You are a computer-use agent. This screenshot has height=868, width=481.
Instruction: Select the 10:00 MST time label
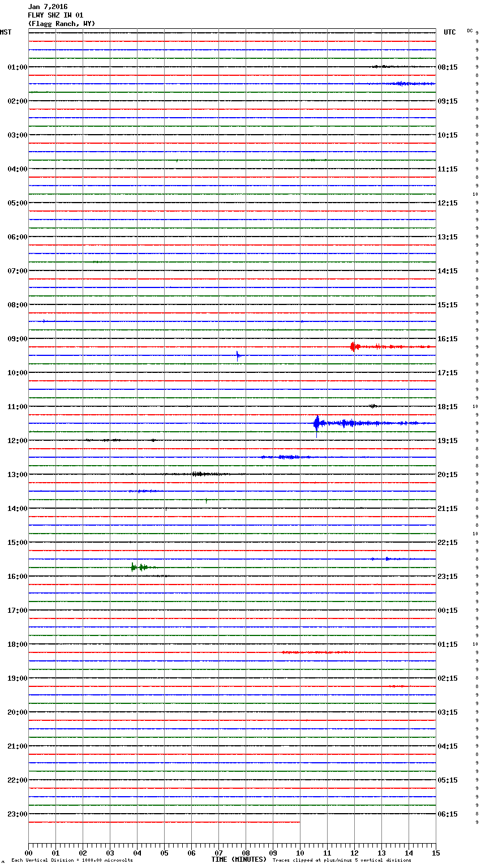point(17,372)
